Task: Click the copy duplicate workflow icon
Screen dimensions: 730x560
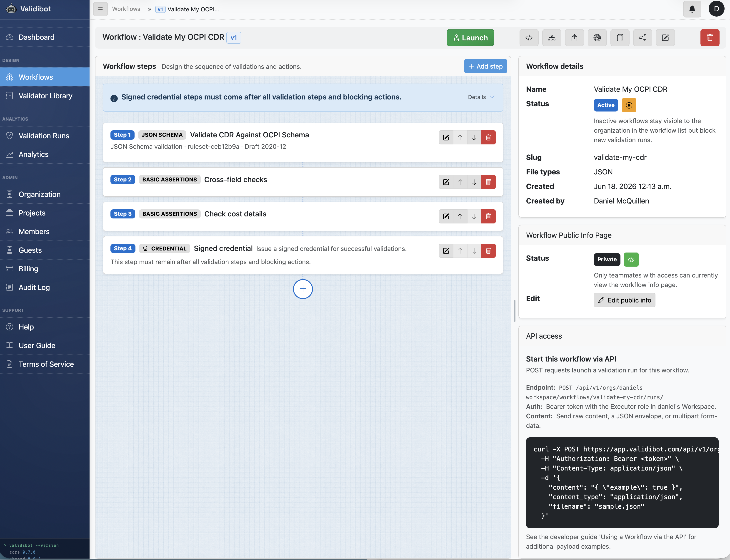Action: 620,38
